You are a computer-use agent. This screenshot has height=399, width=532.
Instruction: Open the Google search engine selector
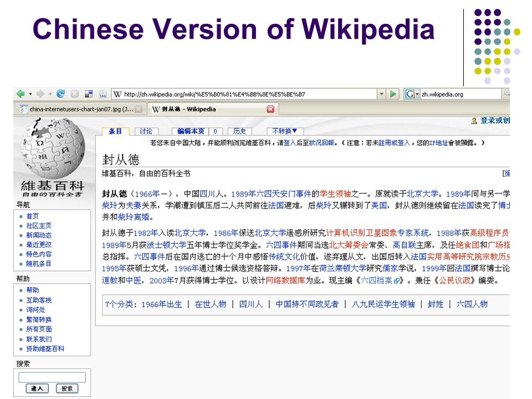[x=412, y=94]
